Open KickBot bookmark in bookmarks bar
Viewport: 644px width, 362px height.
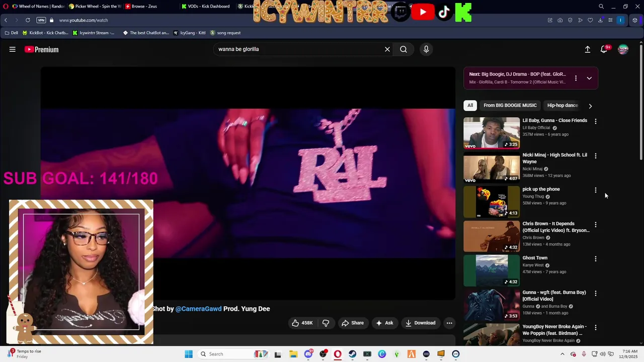[x=45, y=33]
